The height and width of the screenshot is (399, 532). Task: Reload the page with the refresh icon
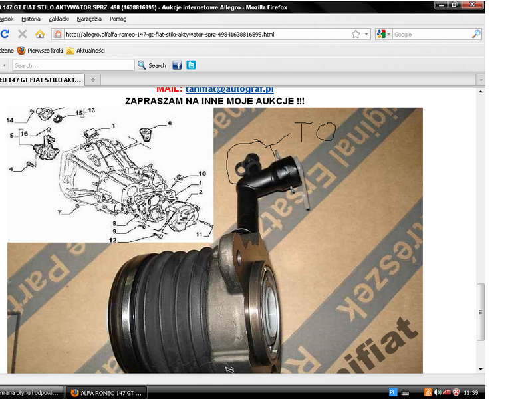point(5,34)
